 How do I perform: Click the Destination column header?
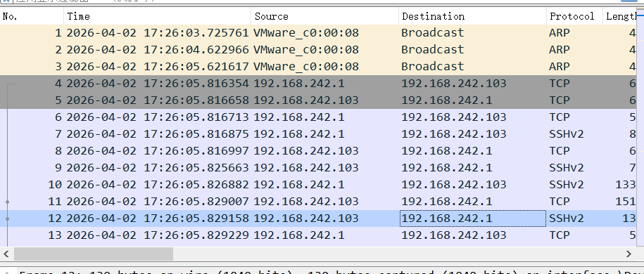(472, 16)
